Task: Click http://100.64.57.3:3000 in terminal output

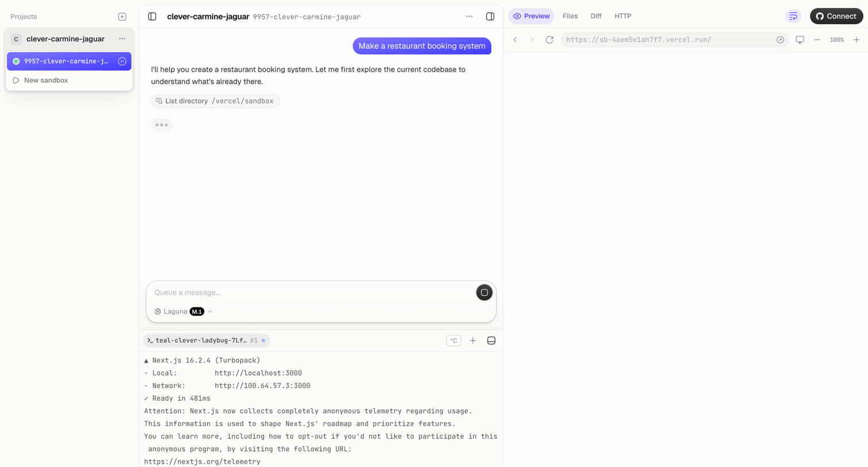Action: tap(262, 386)
